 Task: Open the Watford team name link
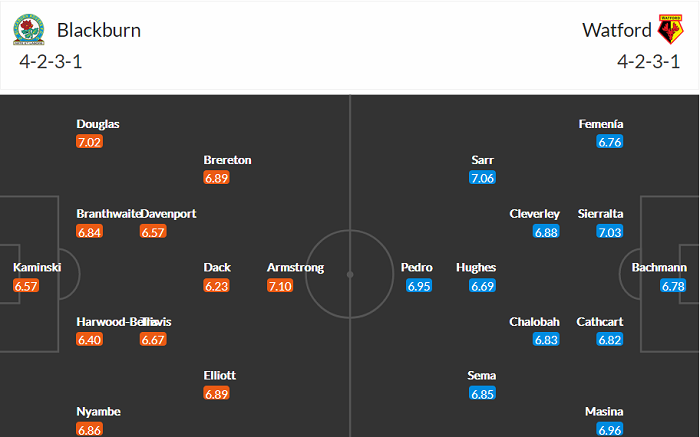click(616, 30)
